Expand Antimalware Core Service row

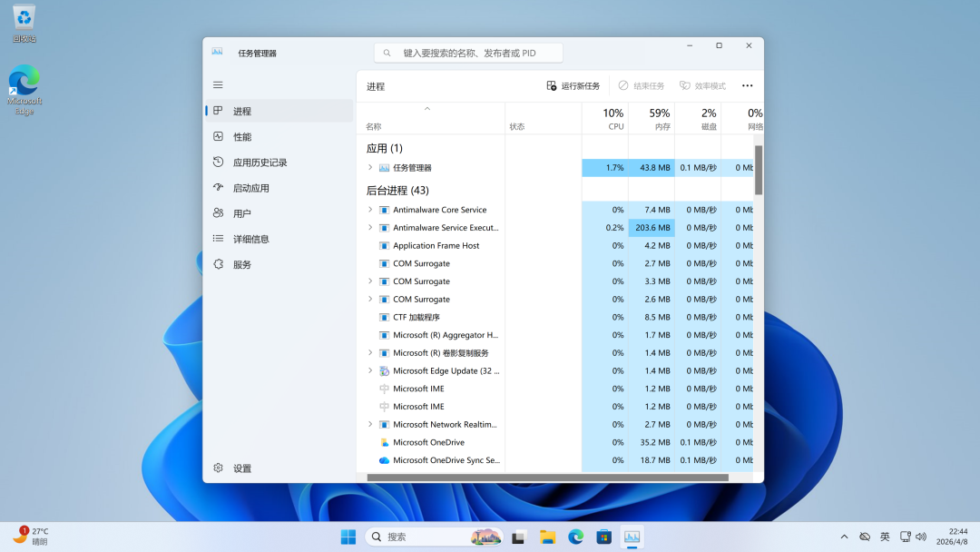click(370, 210)
